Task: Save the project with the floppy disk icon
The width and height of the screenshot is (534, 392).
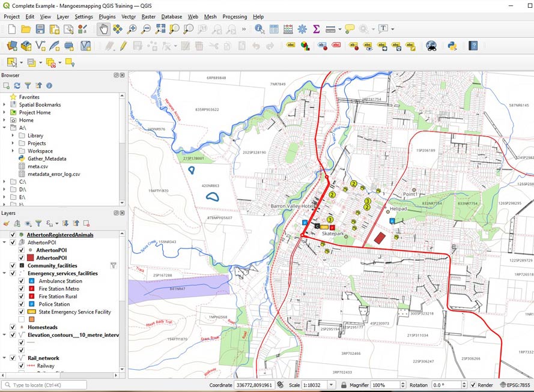Action: (x=40, y=29)
